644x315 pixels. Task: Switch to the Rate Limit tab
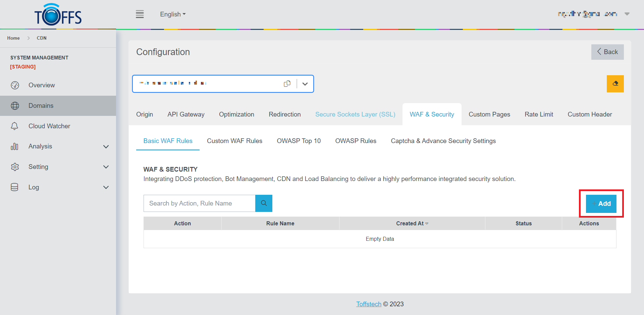pyautogui.click(x=539, y=115)
